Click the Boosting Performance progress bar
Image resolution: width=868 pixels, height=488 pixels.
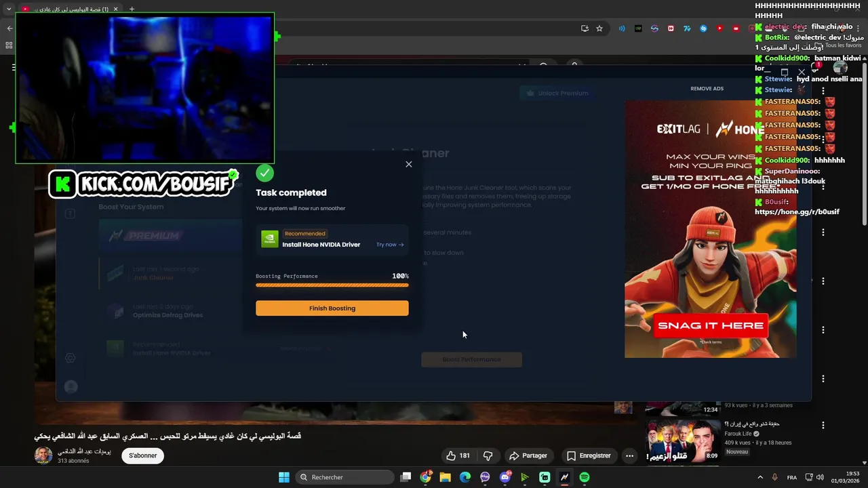pyautogui.click(x=332, y=285)
